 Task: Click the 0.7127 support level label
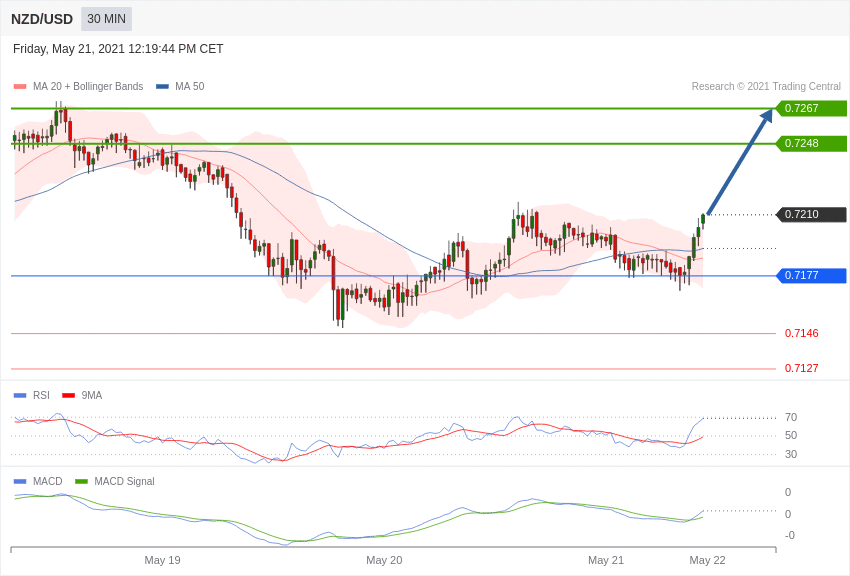[x=801, y=368]
